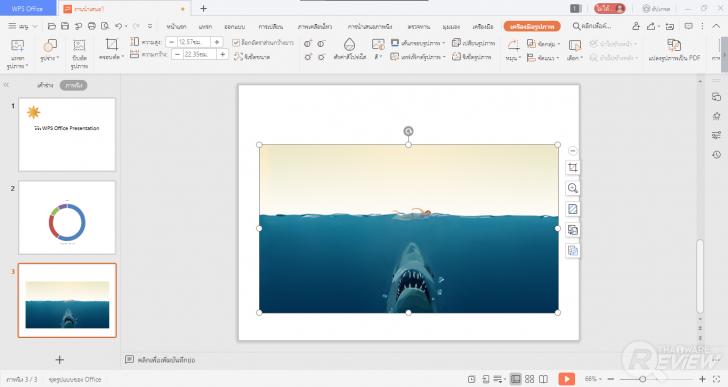
Task: Toggle the lock aspect ratio checkbox
Action: click(x=236, y=43)
